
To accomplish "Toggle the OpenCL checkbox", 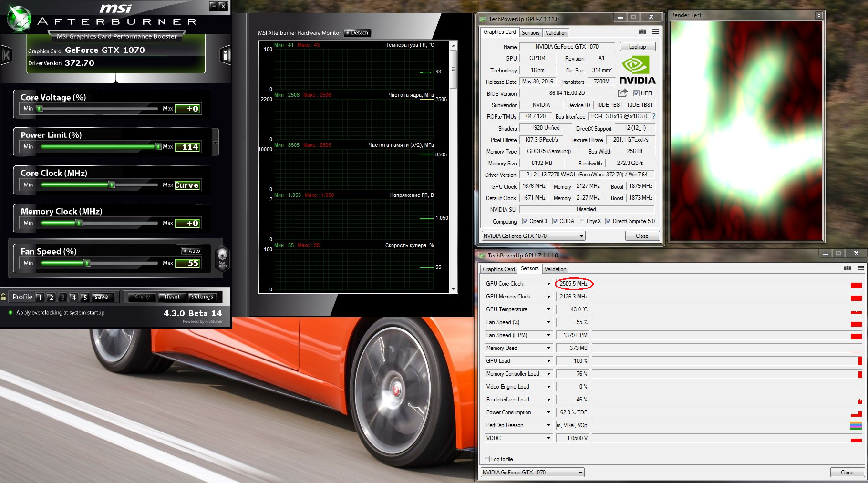I will tap(525, 221).
